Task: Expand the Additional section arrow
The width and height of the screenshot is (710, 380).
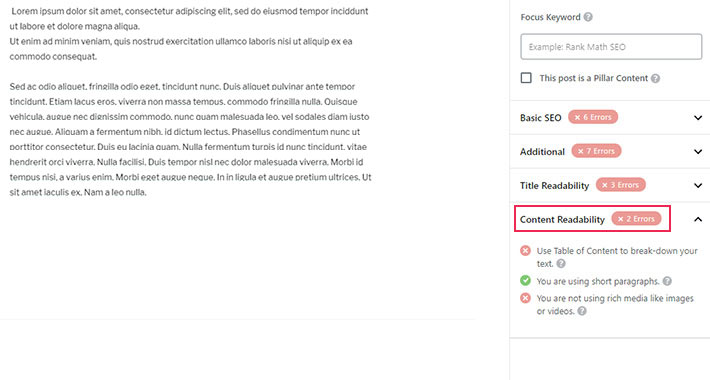Action: tap(698, 152)
